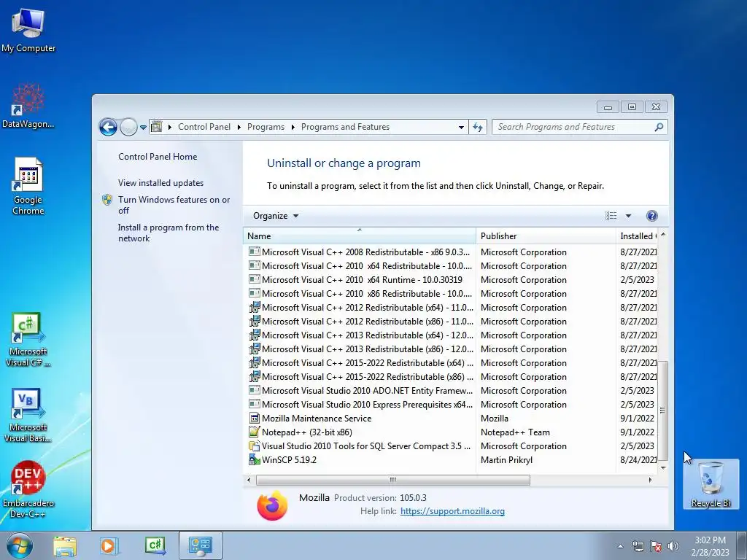Open the help question mark icon
Image resolution: width=747 pixels, height=560 pixels.
651,216
